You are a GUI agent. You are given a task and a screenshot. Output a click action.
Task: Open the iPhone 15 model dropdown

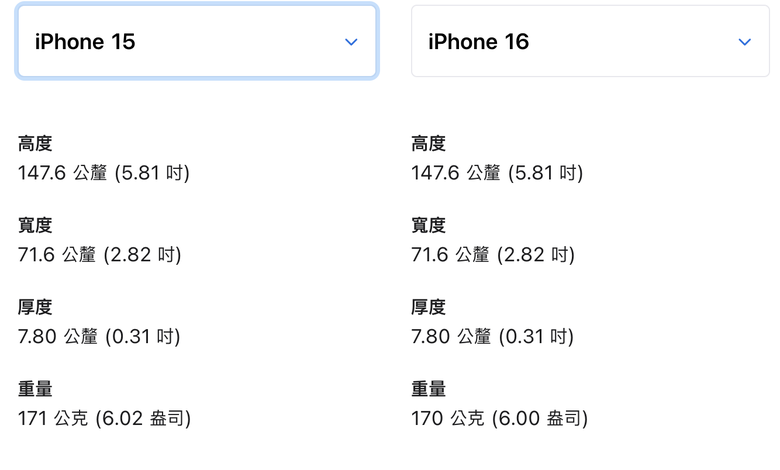click(x=196, y=42)
